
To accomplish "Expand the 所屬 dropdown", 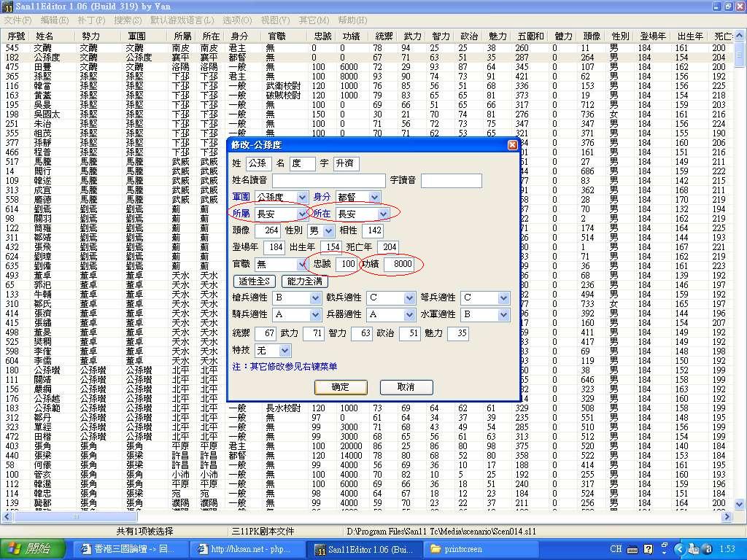I will pos(302,214).
